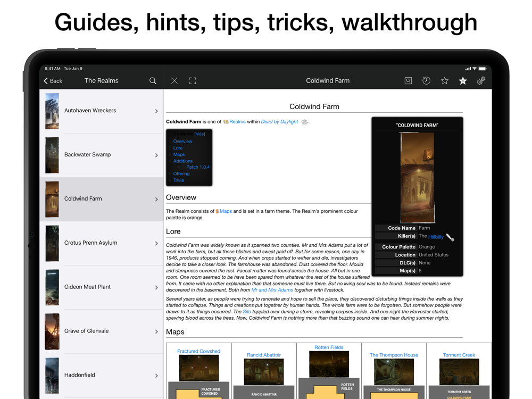This screenshot has width=532, height=399.
Task: Open Rotten Fields map link
Action: [x=329, y=347]
